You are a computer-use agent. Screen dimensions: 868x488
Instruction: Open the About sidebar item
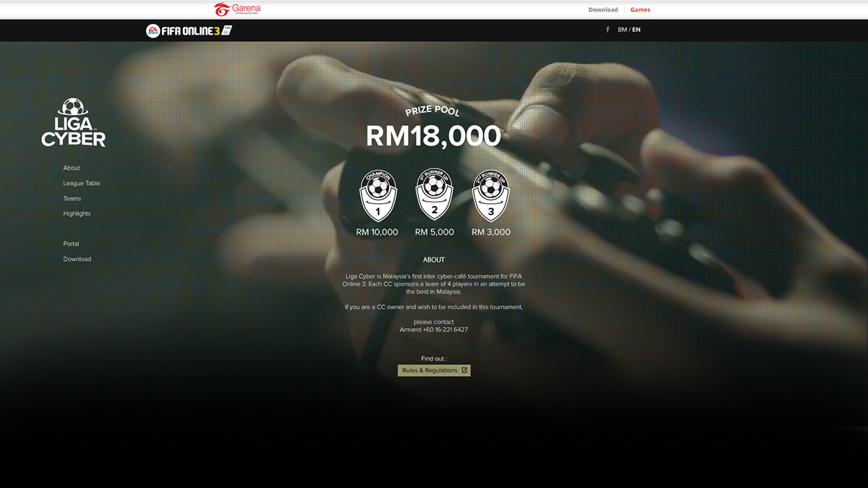click(72, 168)
